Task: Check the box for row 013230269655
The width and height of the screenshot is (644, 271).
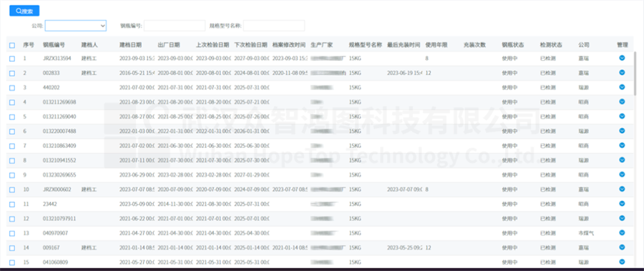Action: (x=12, y=175)
